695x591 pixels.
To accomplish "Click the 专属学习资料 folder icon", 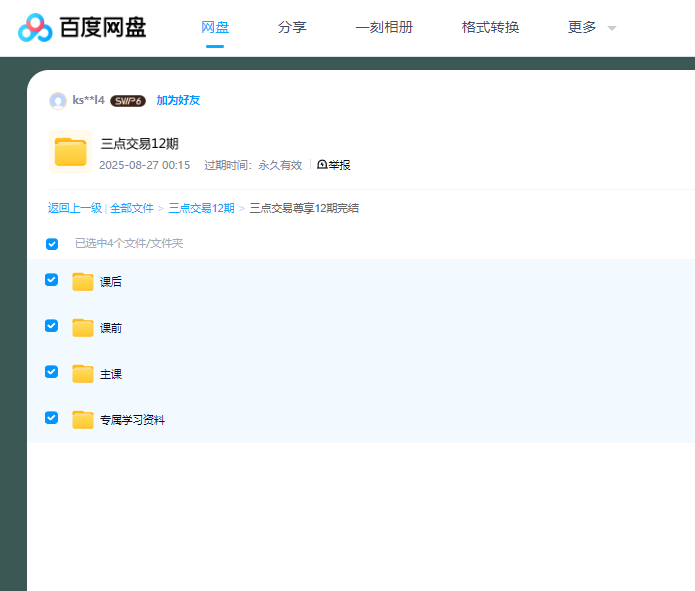I will (x=83, y=420).
